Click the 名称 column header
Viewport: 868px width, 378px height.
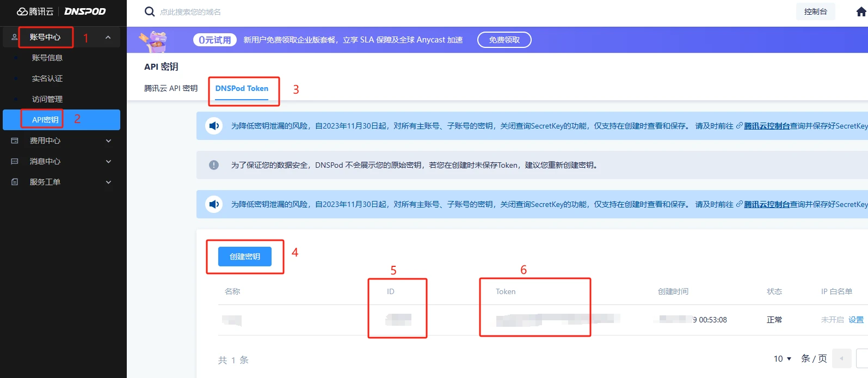pyautogui.click(x=232, y=291)
